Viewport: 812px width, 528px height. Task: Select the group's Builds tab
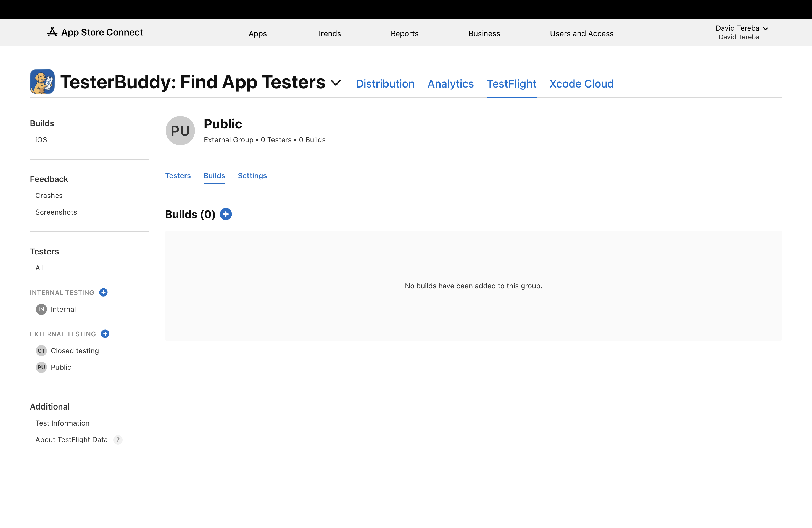tap(214, 176)
